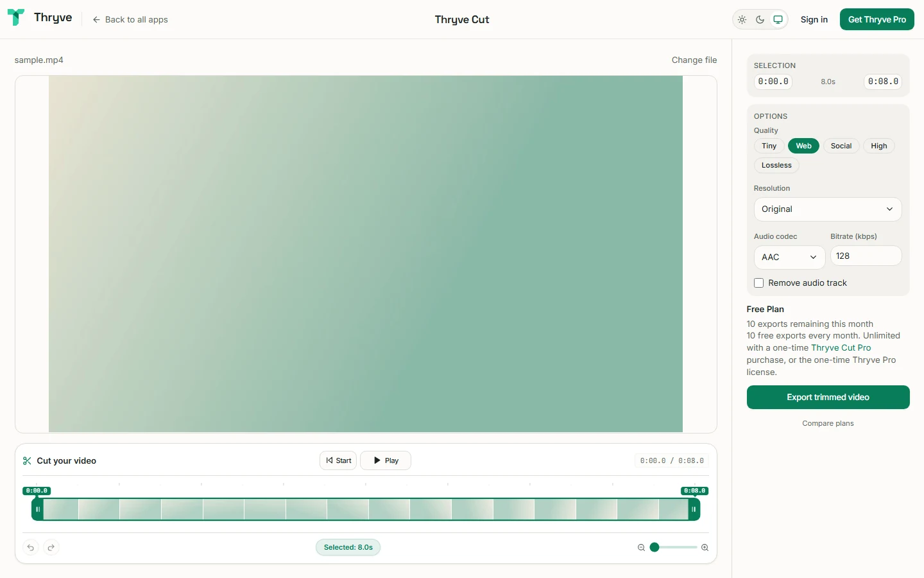
Task: Click Get Thryve Pro button
Action: [877, 19]
